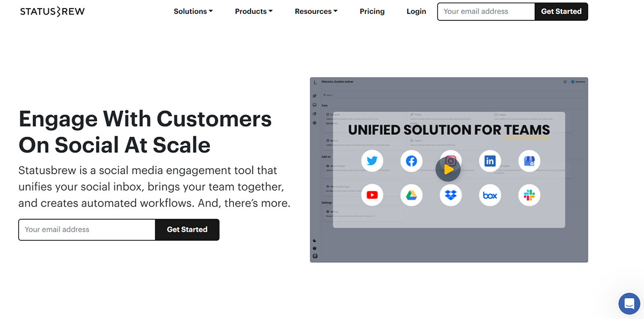
Task: Go to the Pricing page
Action: point(372,11)
